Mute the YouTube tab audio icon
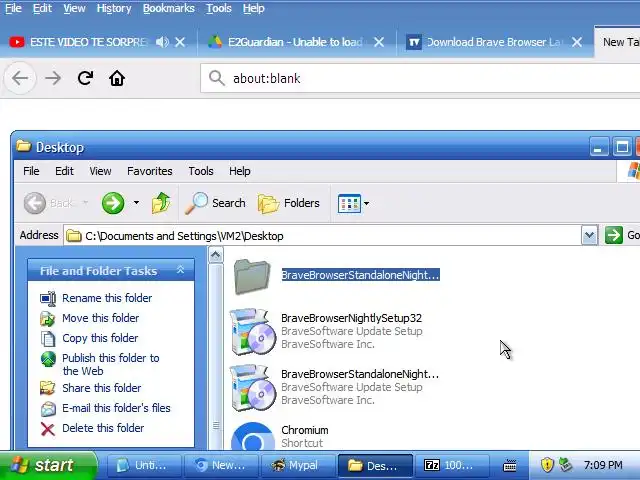This screenshot has width=640, height=480. point(162,42)
